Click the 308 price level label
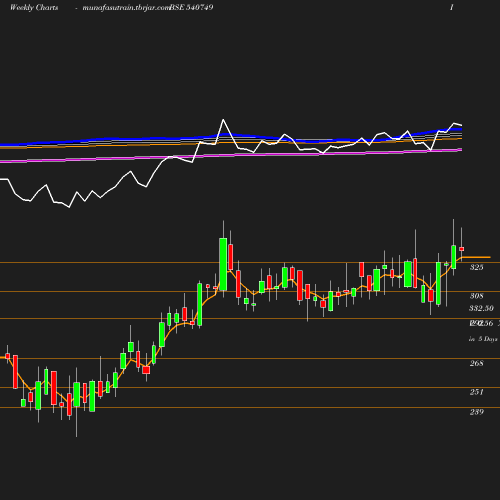Screen dimensions: 500x500 tap(476, 296)
